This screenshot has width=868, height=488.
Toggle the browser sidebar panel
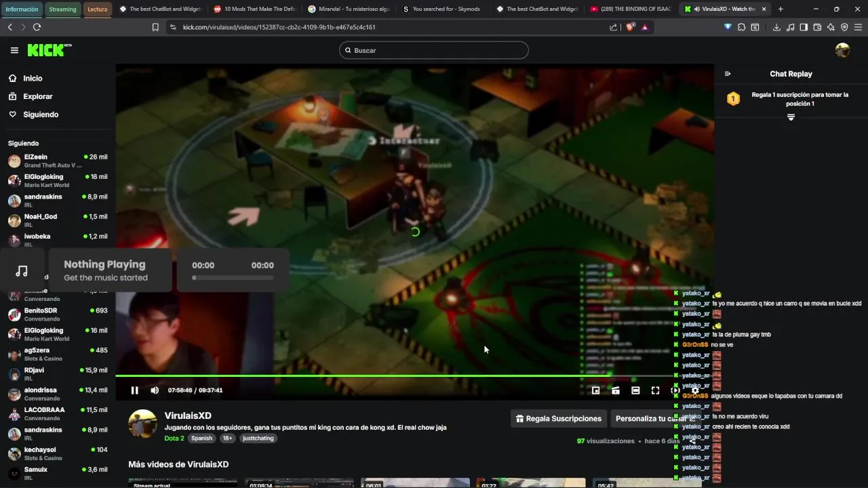point(804,27)
